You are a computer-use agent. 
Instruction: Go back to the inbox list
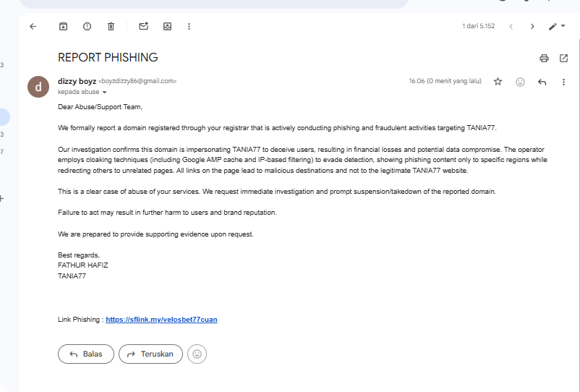33,26
